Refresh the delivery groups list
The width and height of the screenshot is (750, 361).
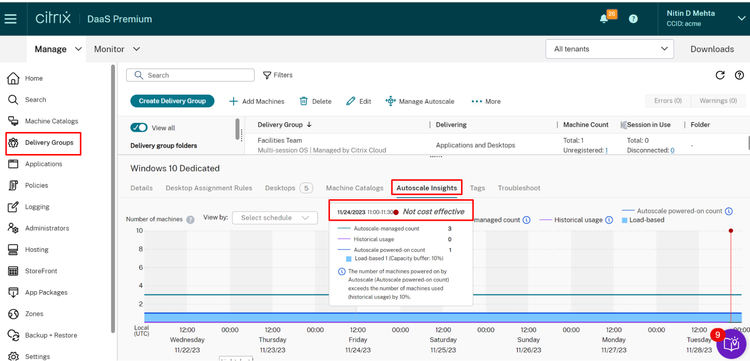(719, 75)
